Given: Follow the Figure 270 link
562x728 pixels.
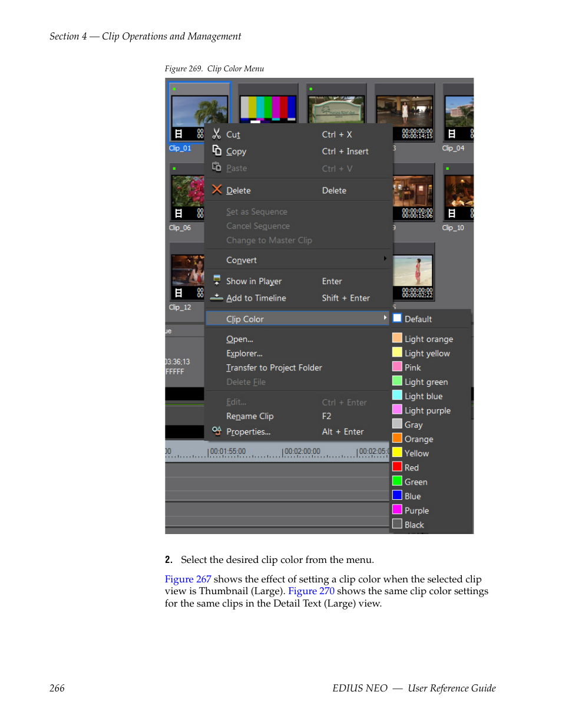Looking at the screenshot, I should 311,591.
